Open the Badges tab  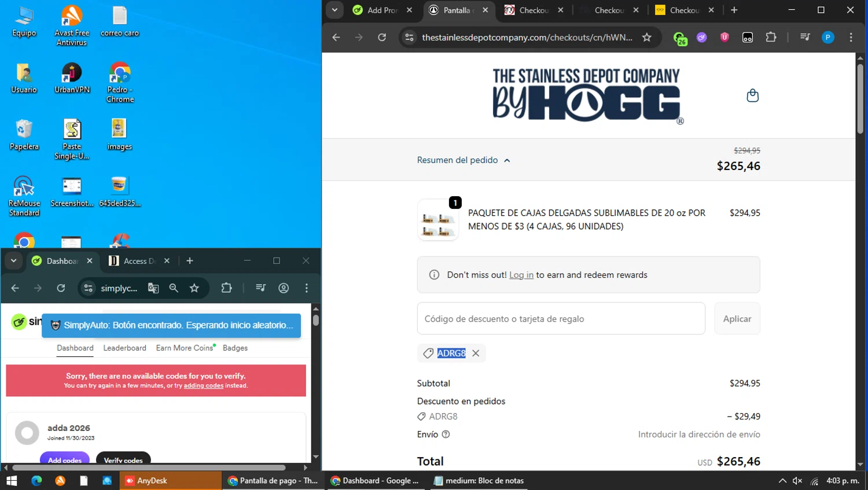click(x=235, y=348)
